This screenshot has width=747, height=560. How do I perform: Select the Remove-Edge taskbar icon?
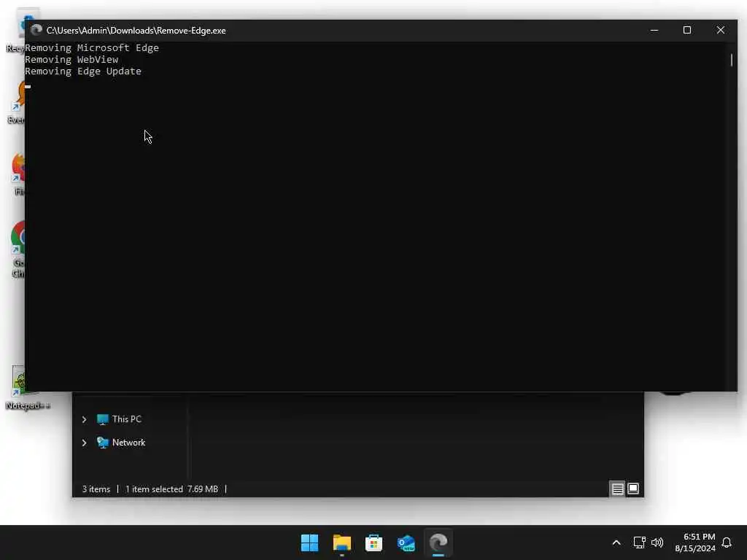tap(438, 542)
